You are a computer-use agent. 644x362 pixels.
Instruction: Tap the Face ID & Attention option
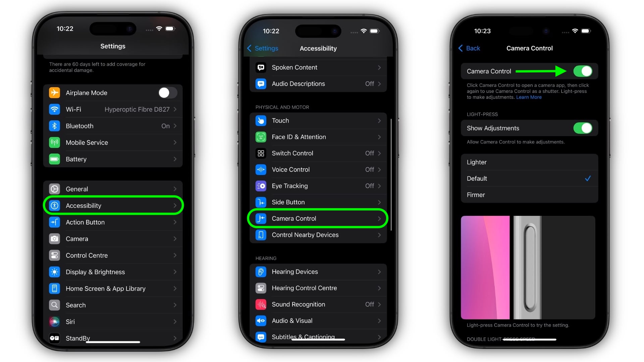[318, 136]
